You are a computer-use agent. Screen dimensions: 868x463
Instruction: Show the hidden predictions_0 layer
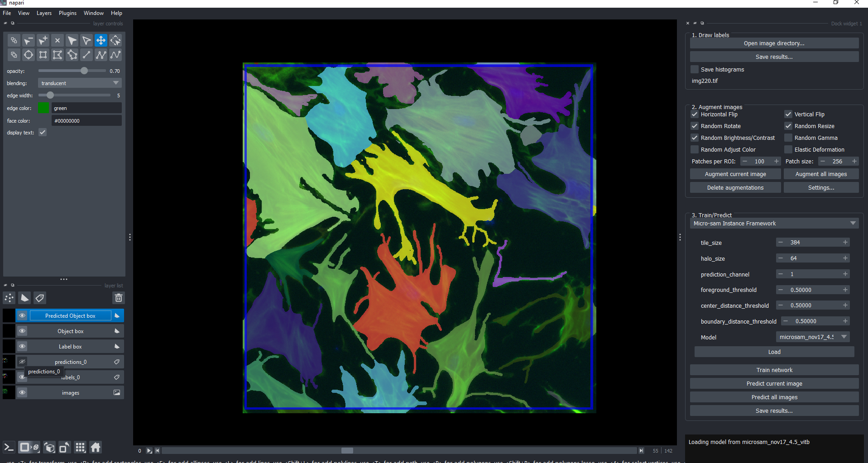[x=22, y=362]
